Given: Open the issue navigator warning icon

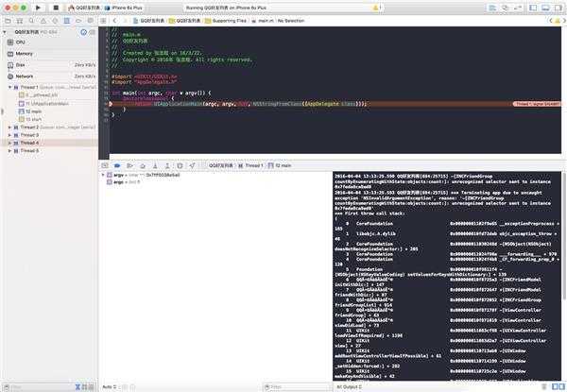Looking at the screenshot, I should click(43, 21).
